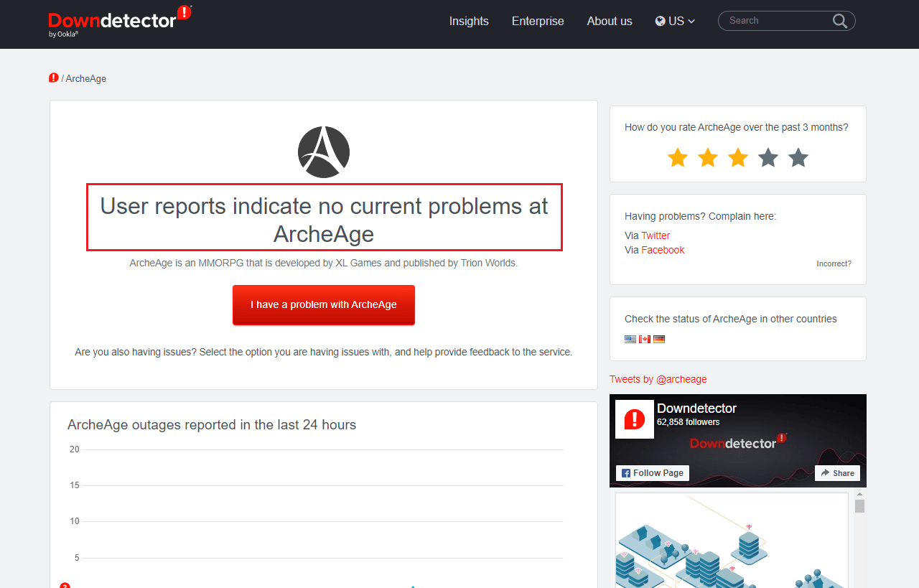
Task: Click 'I have a problem with ArcheAge'
Action: click(324, 304)
